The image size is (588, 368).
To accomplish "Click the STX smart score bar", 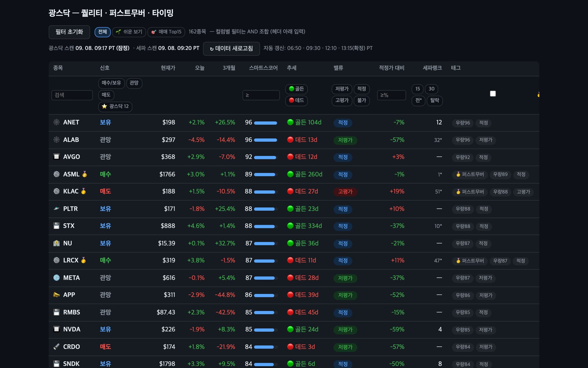I will tap(266, 226).
